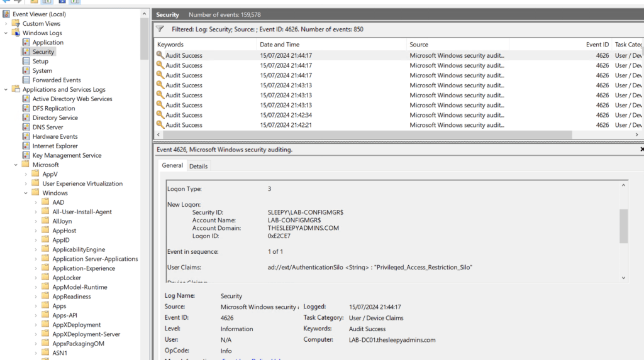Open the Setup log
Screen dimensions: 644x360
click(x=40, y=61)
